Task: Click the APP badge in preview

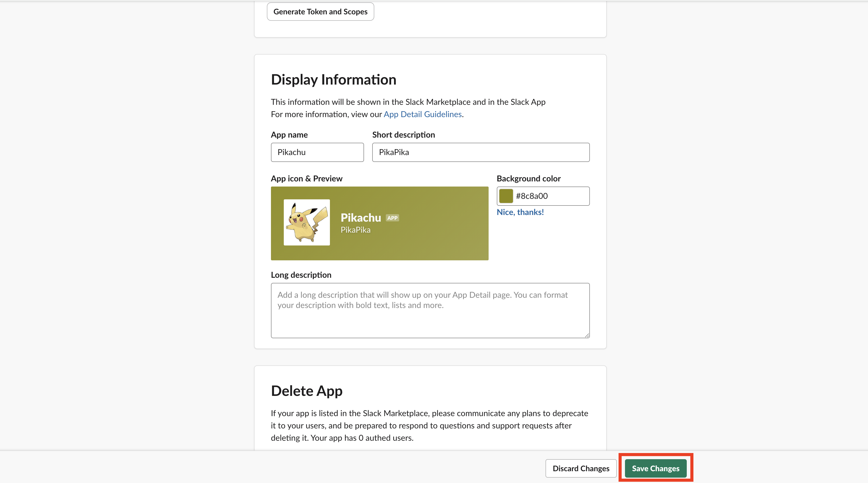Action: [392, 218]
